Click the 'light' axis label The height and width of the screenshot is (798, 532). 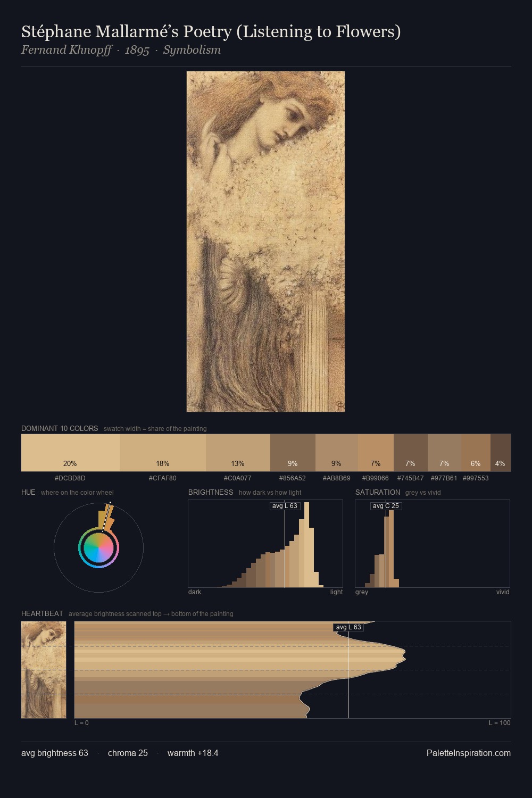point(337,592)
